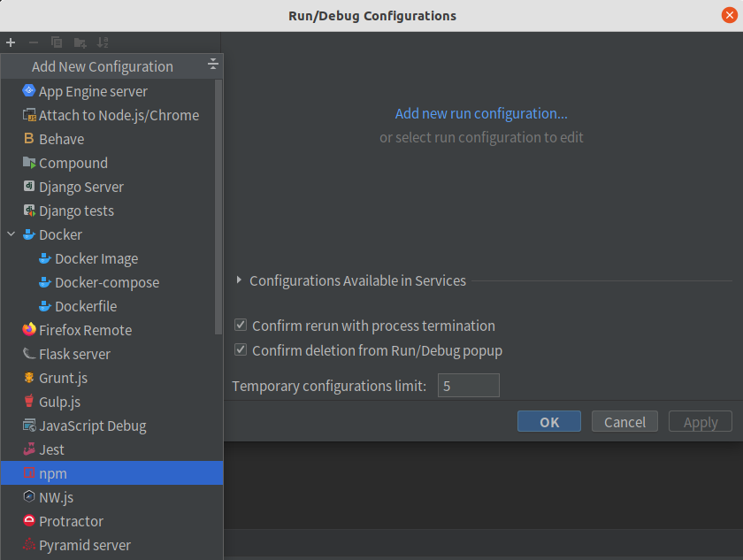Choose Behave from the configuration list
The width and height of the screenshot is (743, 560).
point(108,139)
